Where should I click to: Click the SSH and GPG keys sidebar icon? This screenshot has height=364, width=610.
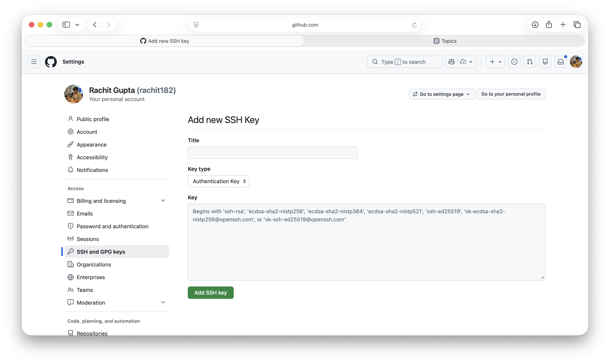pyautogui.click(x=71, y=251)
